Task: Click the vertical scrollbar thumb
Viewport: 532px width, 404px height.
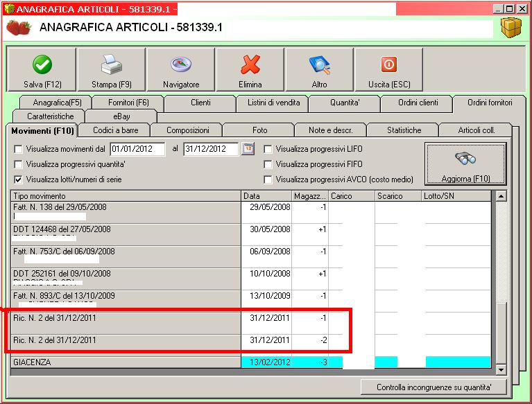Action: click(501, 333)
